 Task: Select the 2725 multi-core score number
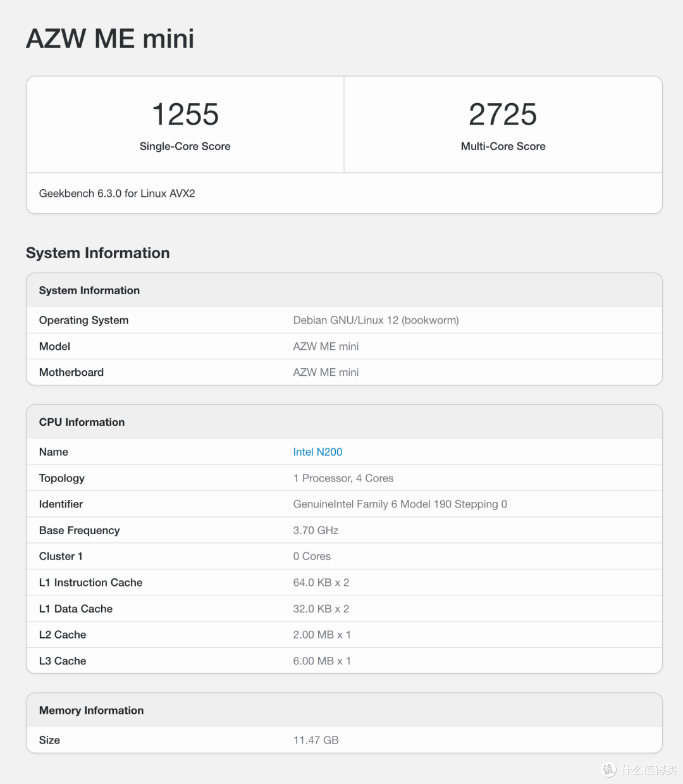coord(503,115)
